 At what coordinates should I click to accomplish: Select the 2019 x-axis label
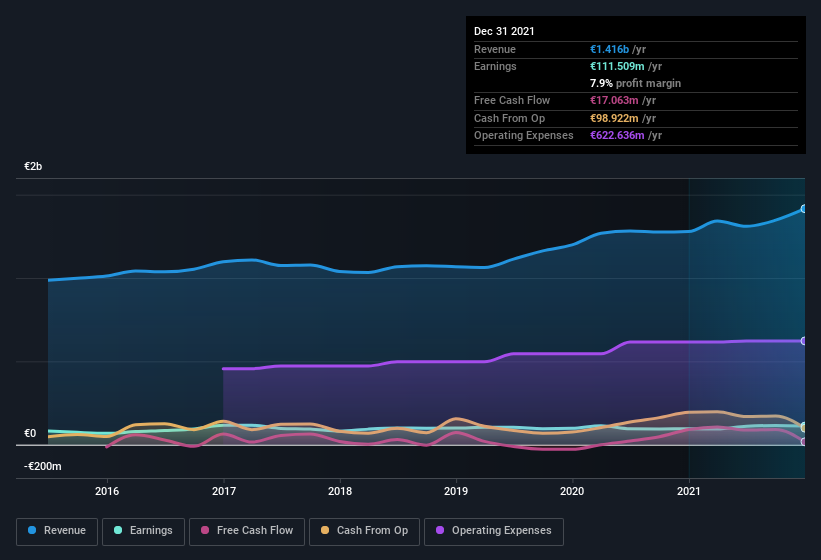coord(456,491)
